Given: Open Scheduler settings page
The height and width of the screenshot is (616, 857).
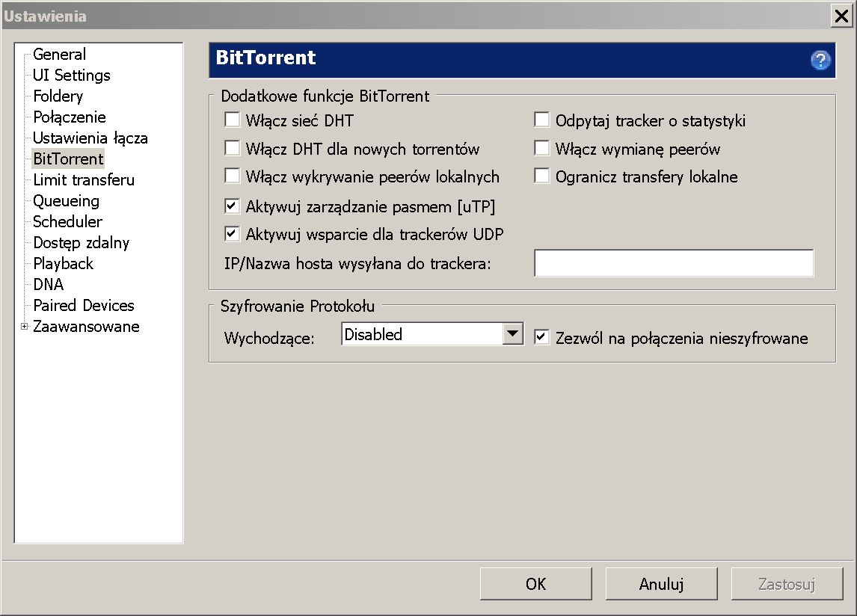Looking at the screenshot, I should pyautogui.click(x=68, y=221).
